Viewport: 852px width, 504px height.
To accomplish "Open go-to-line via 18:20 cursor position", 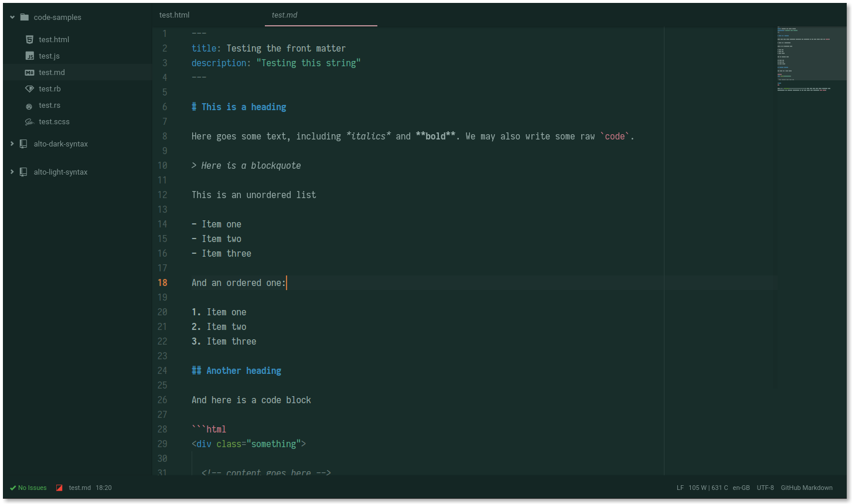I will [x=104, y=488].
